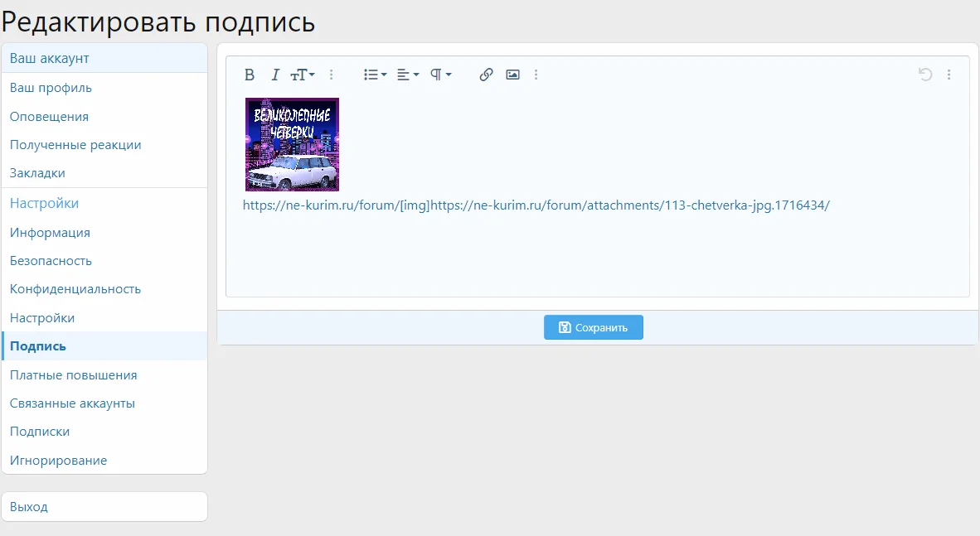Click the Сохранить button
The width and height of the screenshot is (980, 536).
pyautogui.click(x=593, y=326)
